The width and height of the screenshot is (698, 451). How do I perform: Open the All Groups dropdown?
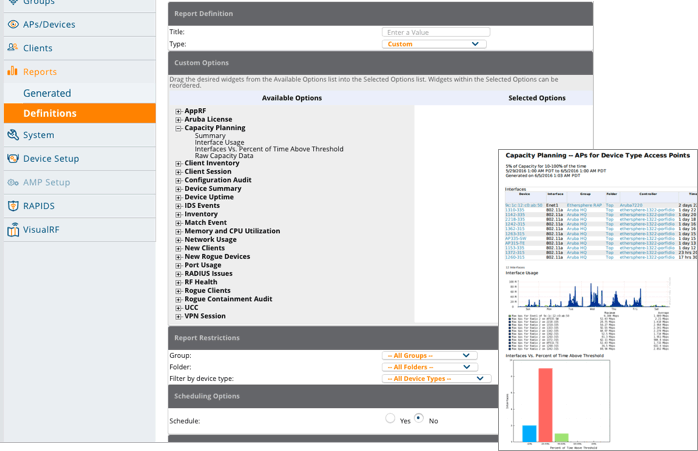(430, 356)
